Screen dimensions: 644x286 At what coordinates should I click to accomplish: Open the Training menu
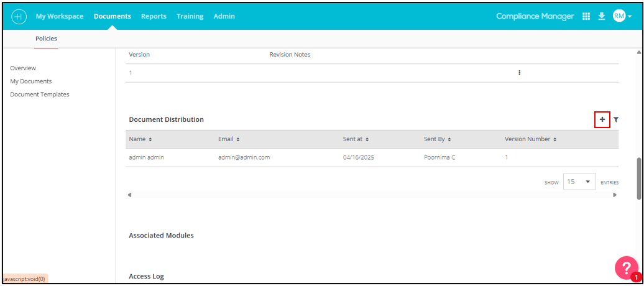[x=190, y=16]
